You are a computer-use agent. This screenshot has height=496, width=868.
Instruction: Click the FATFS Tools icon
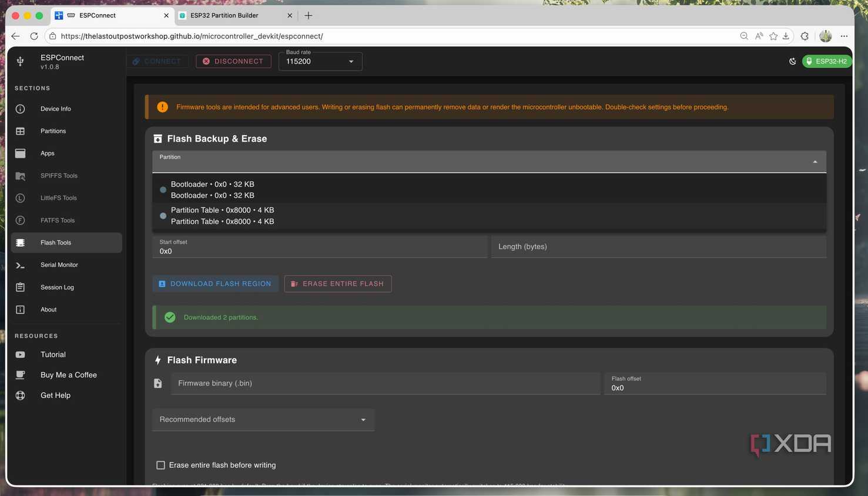[x=20, y=220]
